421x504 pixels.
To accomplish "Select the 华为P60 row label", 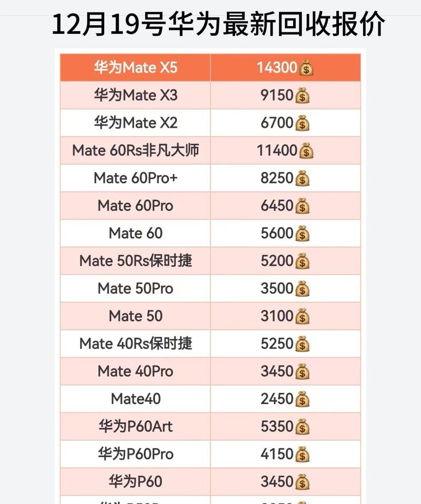I will 135,481.
